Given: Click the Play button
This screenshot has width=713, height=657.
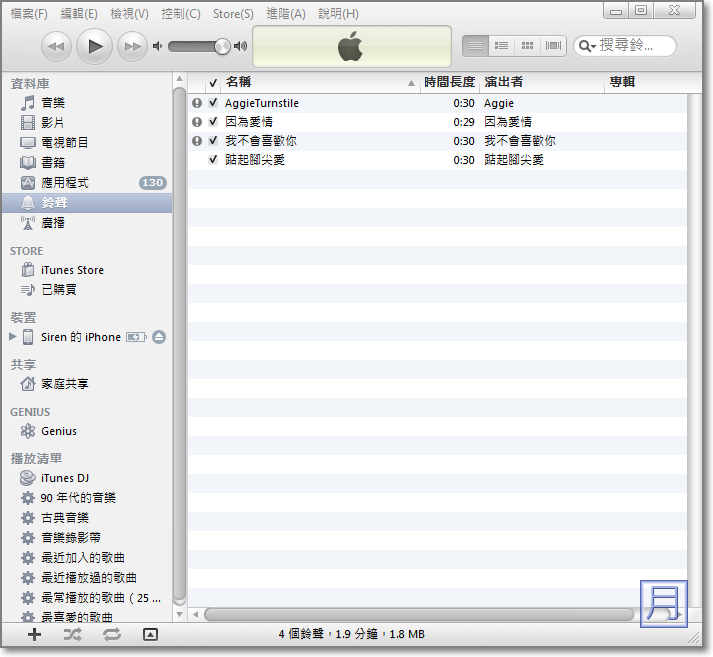Looking at the screenshot, I should 94,46.
